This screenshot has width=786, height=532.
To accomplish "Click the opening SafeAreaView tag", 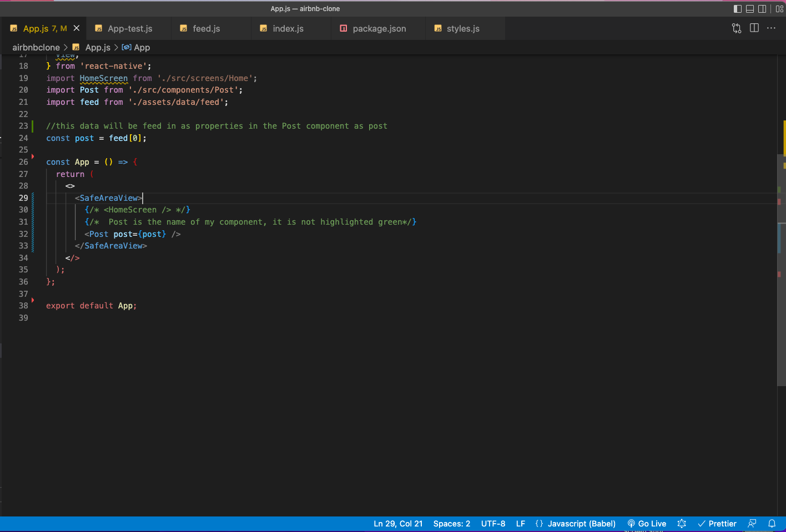I will click(109, 198).
